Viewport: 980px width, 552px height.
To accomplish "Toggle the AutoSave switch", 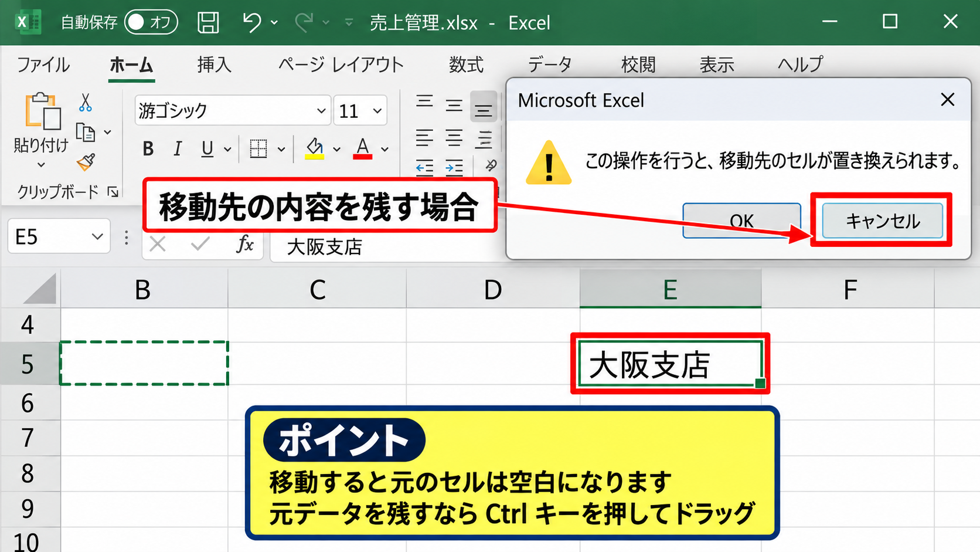I will pyautogui.click(x=151, y=22).
